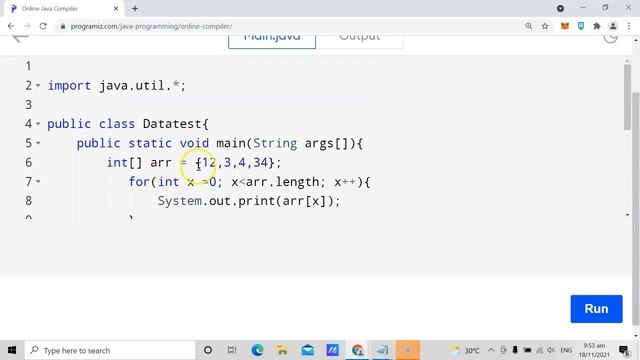Screen dimensions: 640x360
Task: Open notification center icon
Action: [x=624, y=350]
